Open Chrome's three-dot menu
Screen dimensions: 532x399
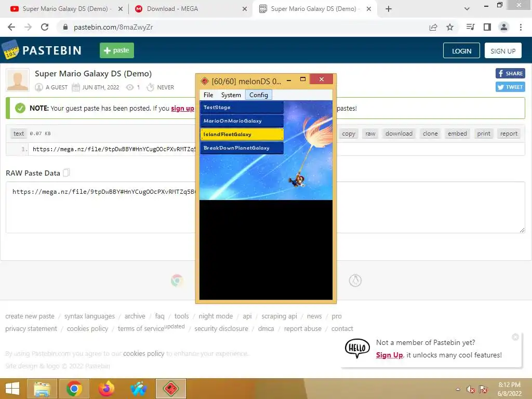pos(521,27)
